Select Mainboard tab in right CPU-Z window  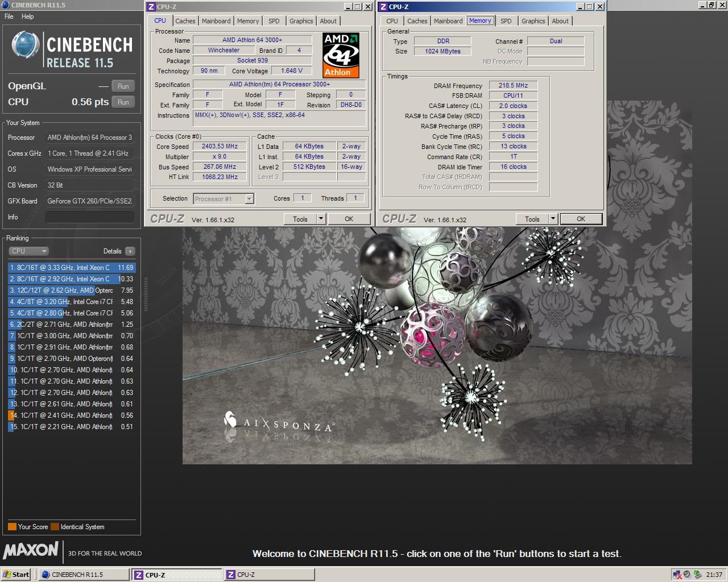448,21
